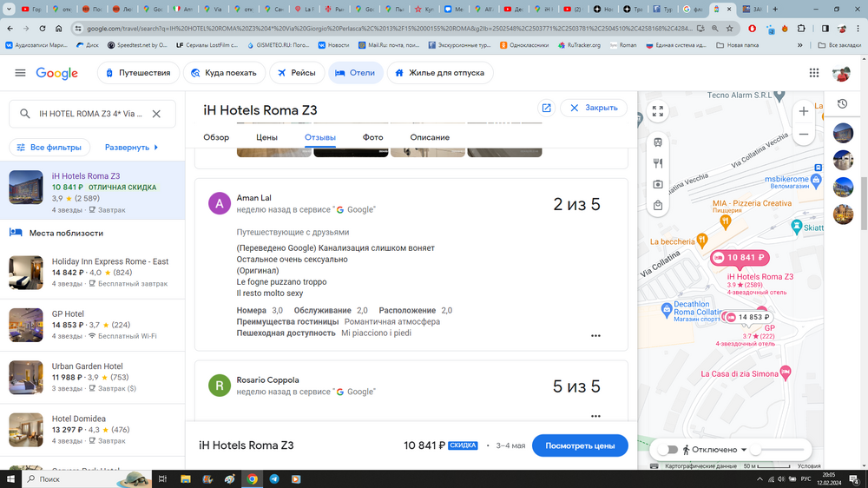The height and width of the screenshot is (488, 868).
Task: Open the first recently viewed hotel thumbnail
Action: coord(843,133)
